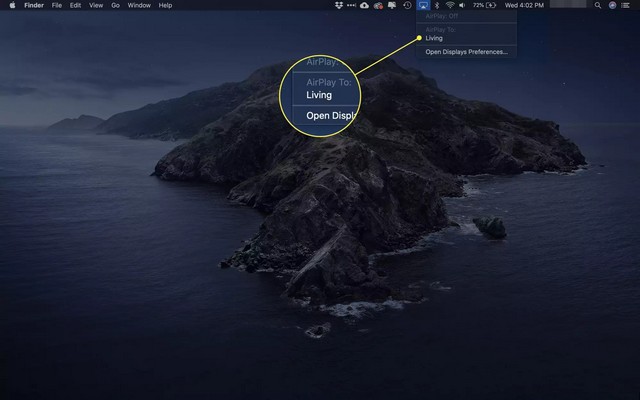
Task: Click the Help menu
Action: pos(165,5)
